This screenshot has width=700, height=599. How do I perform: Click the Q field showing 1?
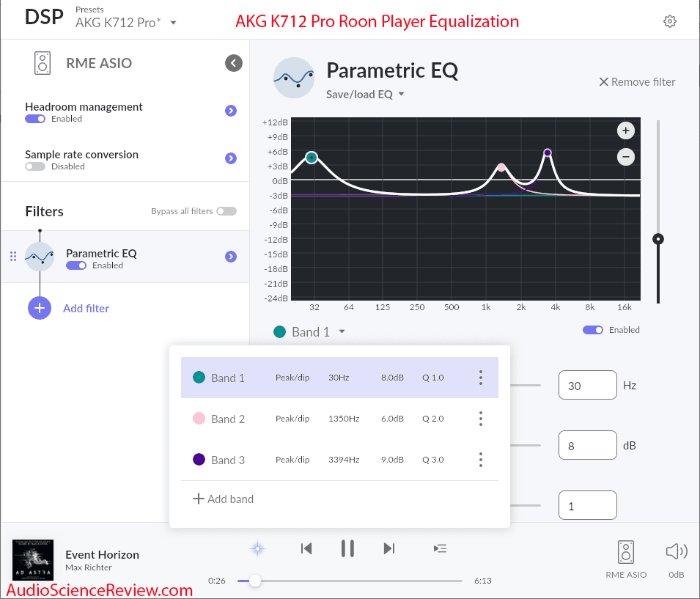[x=588, y=506]
